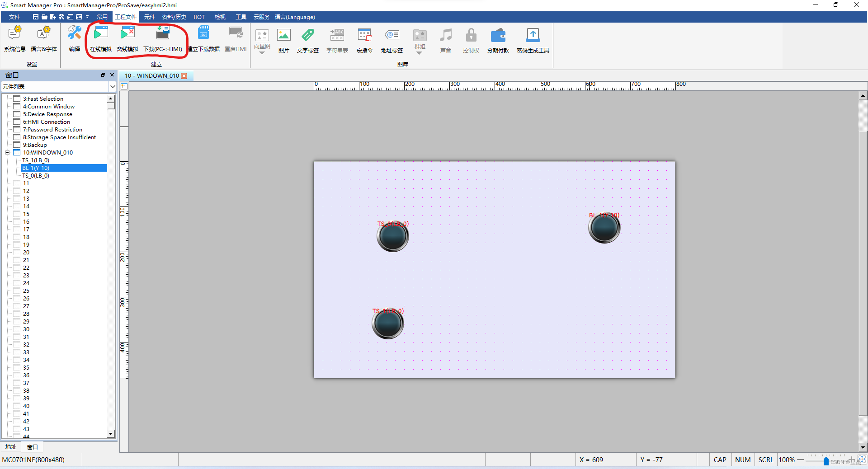Open the 元件列表 combo box
The width and height of the screenshot is (868, 469).
coord(59,86)
